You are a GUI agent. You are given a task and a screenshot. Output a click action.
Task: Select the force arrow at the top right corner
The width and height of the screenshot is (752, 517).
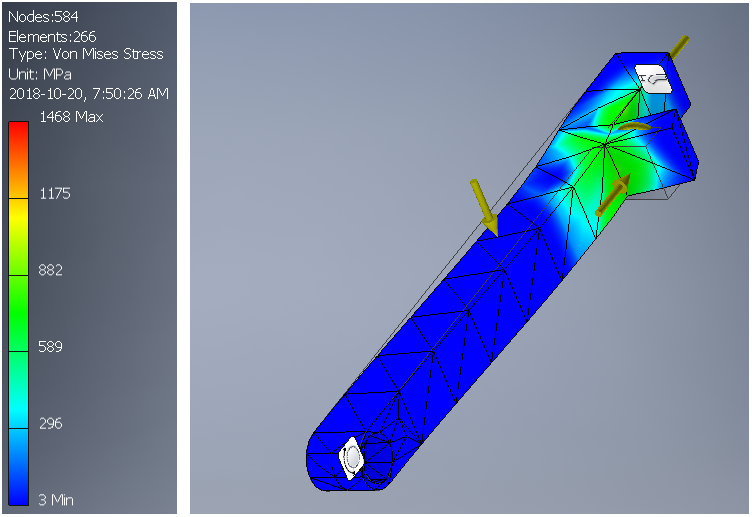[x=679, y=47]
